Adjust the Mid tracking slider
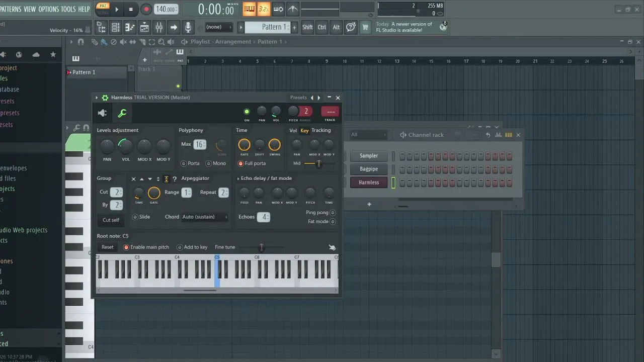This screenshot has height=362, width=644. pos(318,164)
